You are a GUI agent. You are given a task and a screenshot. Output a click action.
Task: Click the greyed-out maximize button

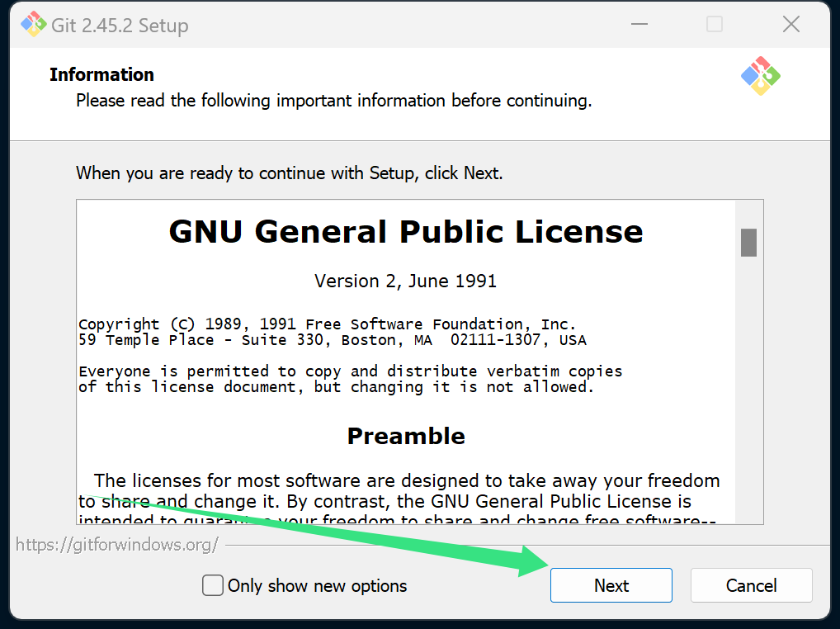[x=715, y=25]
